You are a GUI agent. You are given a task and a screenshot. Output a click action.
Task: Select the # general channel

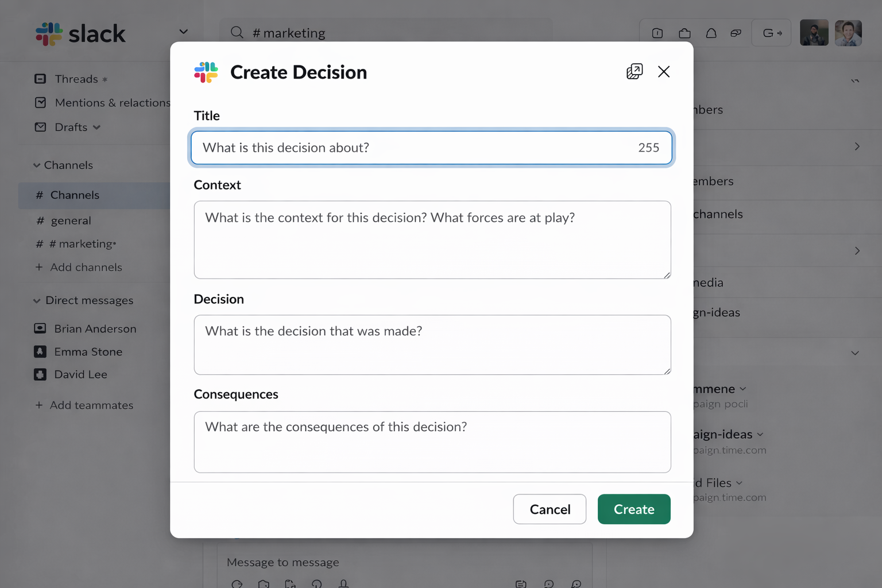pos(72,220)
